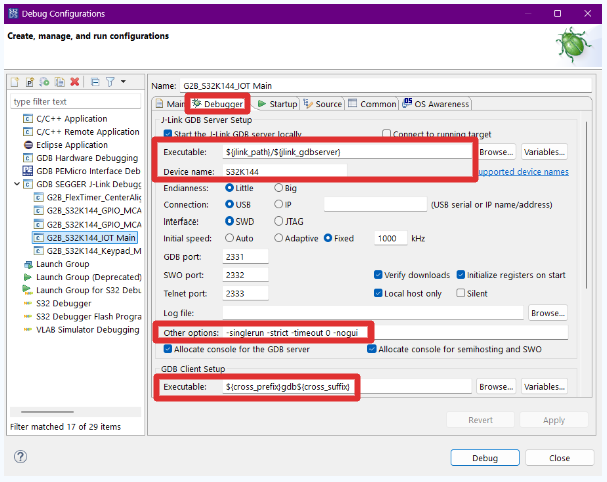
Task: Select Auto initial speed option
Action: [x=229, y=238]
